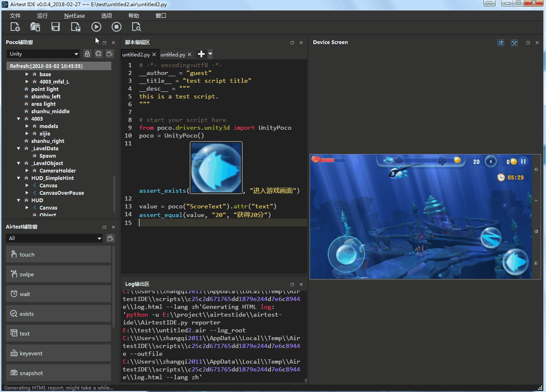Open the NetEase menu
This screenshot has height=392, width=546.
(x=75, y=16)
